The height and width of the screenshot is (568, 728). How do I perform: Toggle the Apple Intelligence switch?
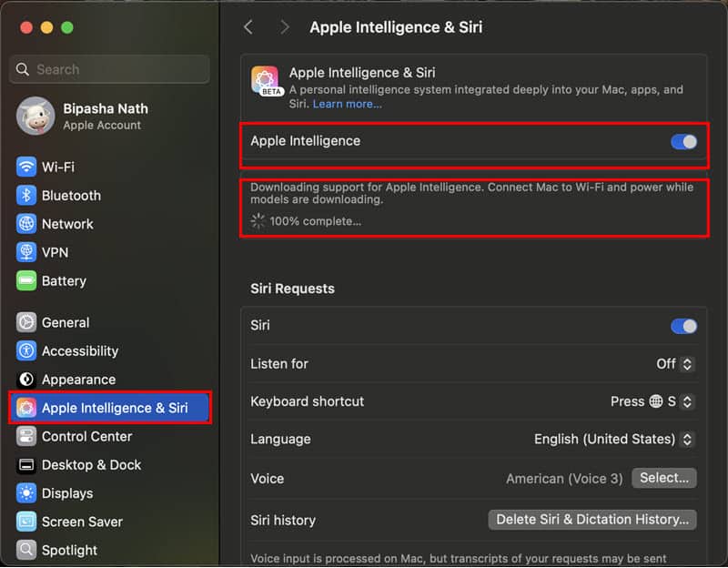(683, 141)
